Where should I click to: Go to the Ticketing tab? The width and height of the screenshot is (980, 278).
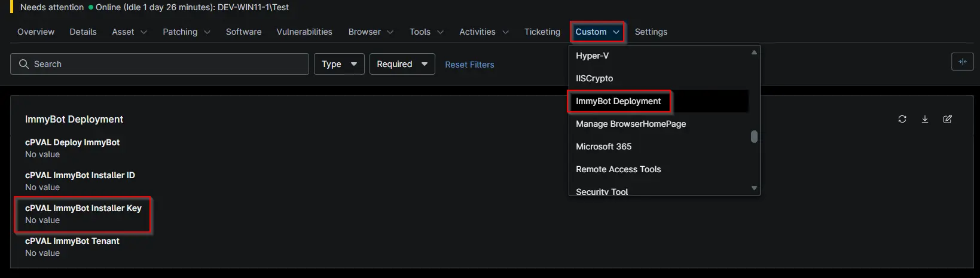pos(542,32)
